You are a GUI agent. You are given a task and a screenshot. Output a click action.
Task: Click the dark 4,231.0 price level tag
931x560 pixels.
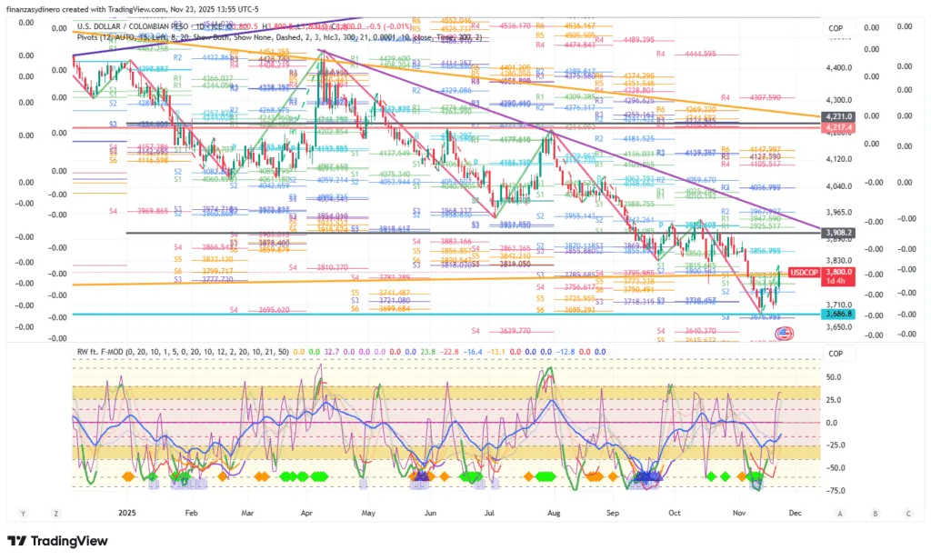(x=836, y=116)
